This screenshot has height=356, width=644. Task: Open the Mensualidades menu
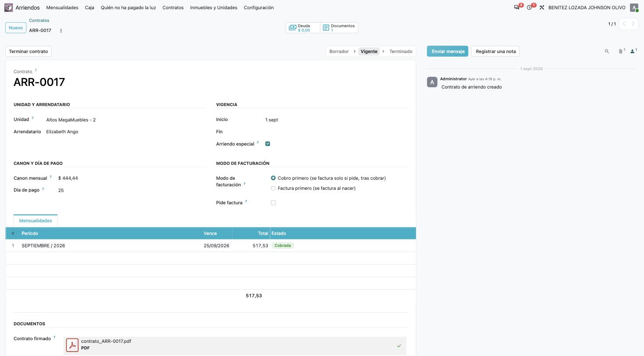pos(62,7)
